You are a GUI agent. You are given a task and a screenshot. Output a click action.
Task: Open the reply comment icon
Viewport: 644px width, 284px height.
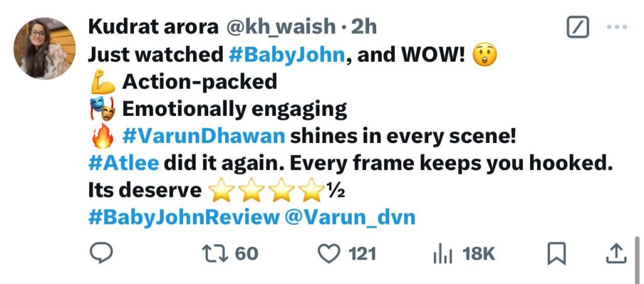point(101,253)
